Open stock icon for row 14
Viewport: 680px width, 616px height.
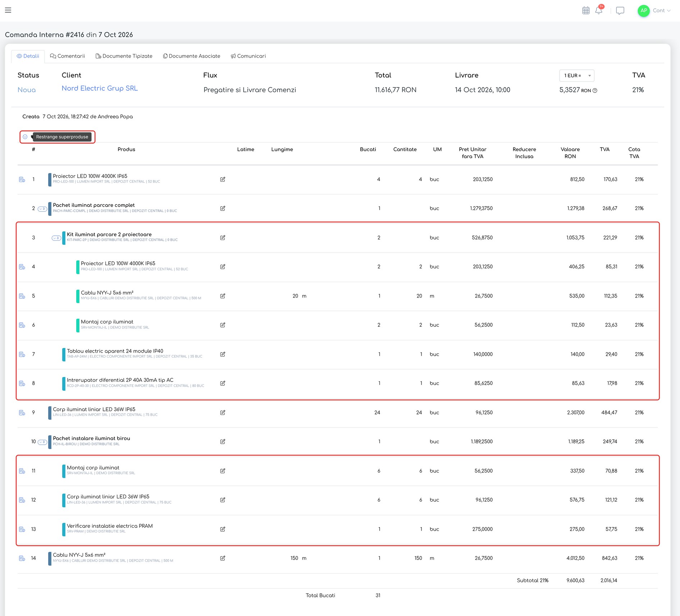22,558
